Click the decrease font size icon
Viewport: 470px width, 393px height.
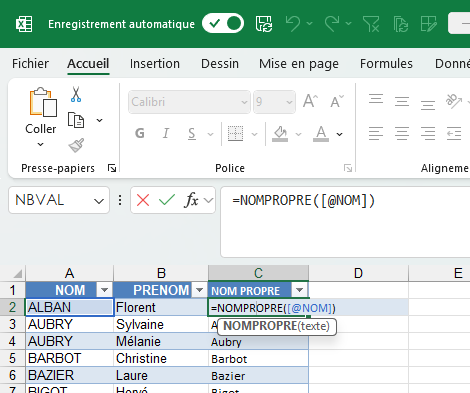click(x=337, y=101)
